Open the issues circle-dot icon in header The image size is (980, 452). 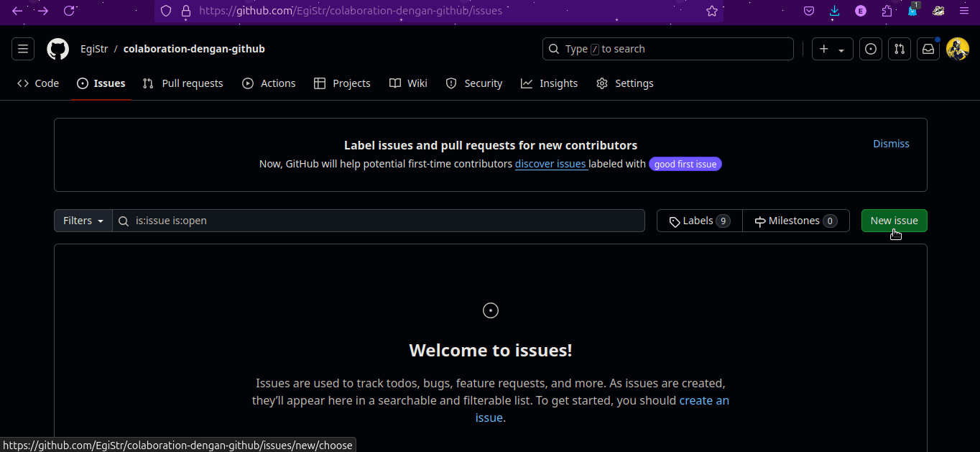coord(871,49)
